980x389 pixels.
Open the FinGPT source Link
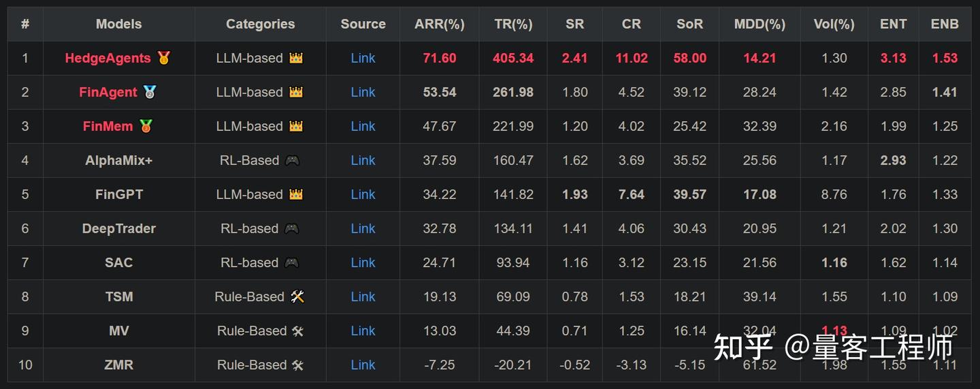(x=363, y=194)
